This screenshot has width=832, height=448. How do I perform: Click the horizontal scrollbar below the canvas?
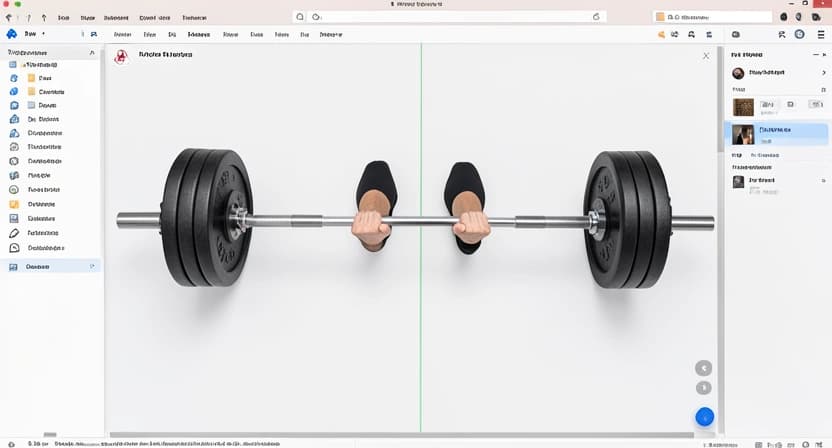point(402,435)
